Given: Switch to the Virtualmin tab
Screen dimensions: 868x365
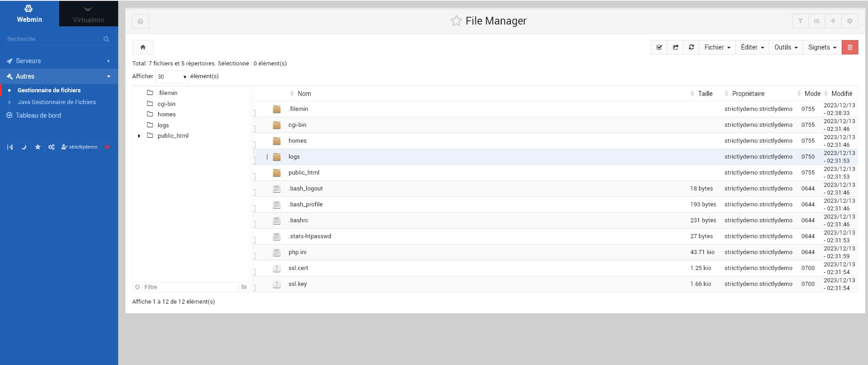Looking at the screenshot, I should point(89,13).
